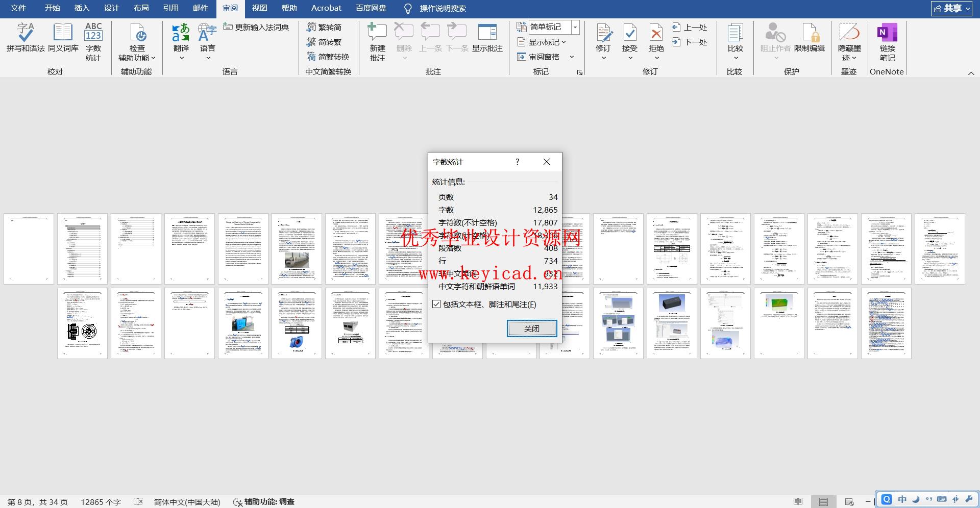Click the 翻译 translate icon

[181, 33]
